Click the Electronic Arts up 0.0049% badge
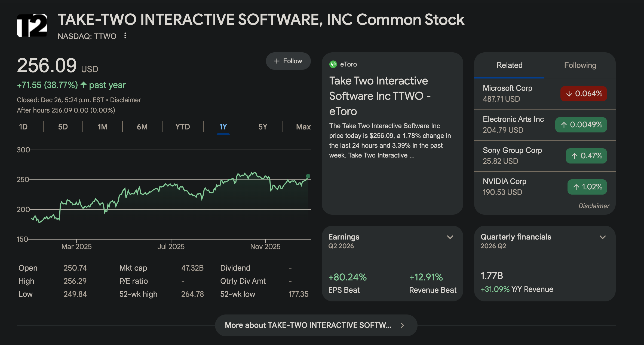 point(581,125)
